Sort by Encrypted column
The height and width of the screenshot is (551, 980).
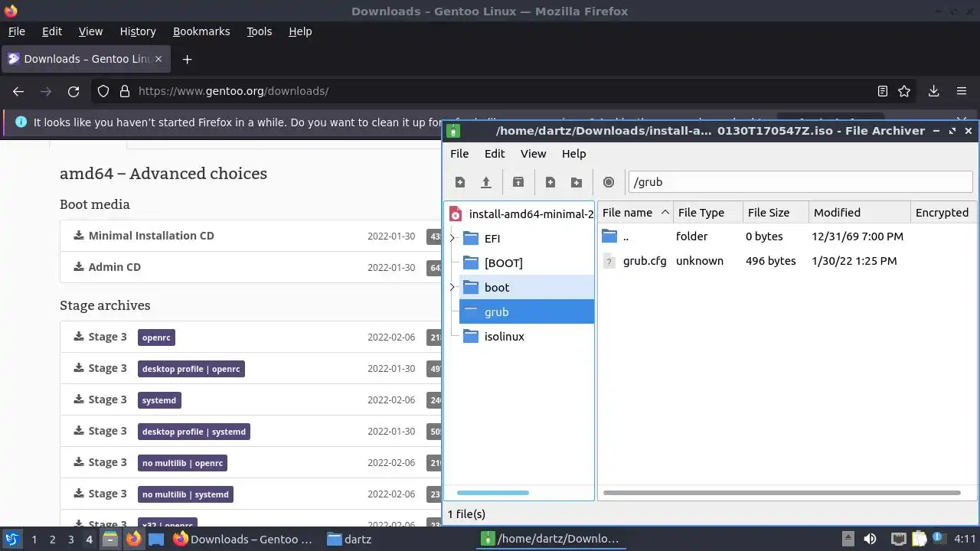coord(942,213)
